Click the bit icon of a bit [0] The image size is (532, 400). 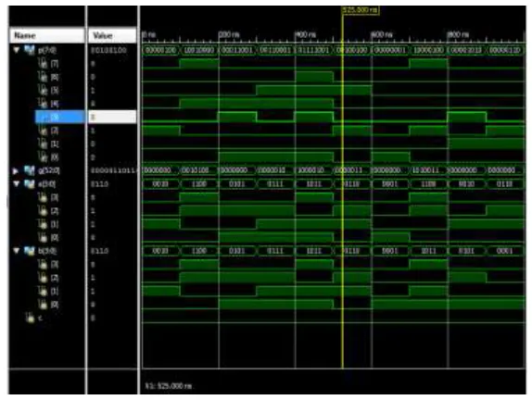pos(43,237)
